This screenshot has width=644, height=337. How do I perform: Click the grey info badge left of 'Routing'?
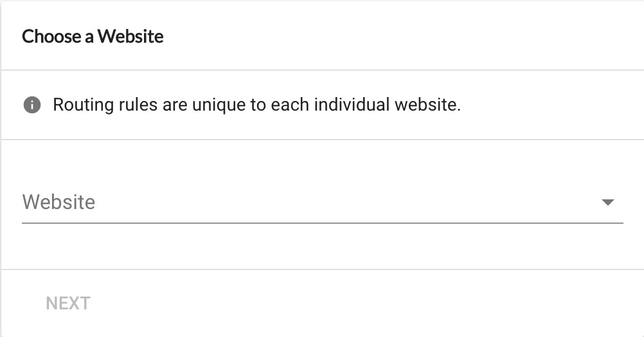(32, 105)
